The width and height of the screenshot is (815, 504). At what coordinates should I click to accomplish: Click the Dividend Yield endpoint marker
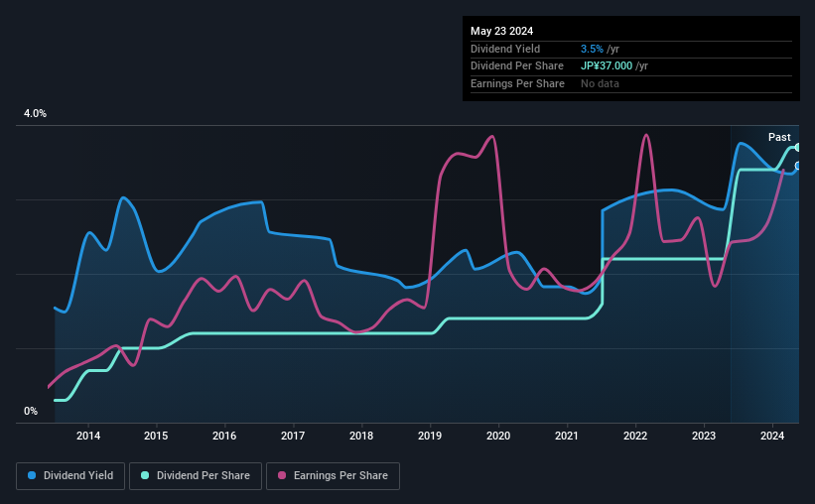point(797,166)
